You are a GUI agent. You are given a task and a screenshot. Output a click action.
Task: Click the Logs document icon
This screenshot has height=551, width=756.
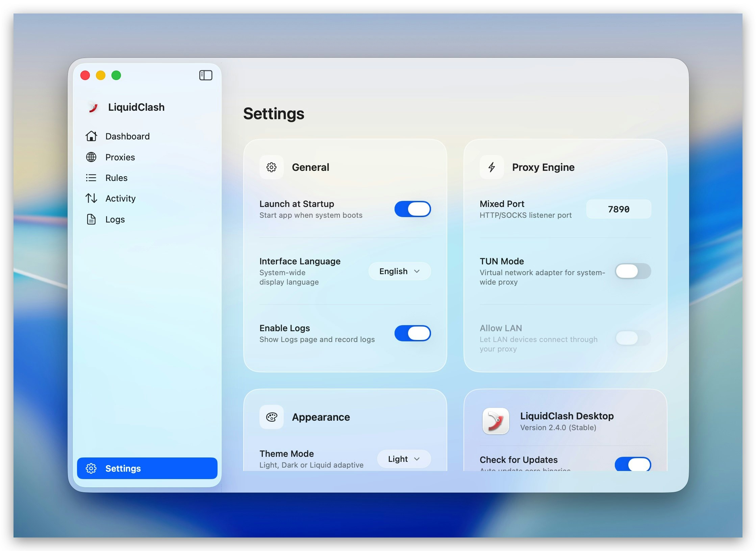[x=91, y=219]
